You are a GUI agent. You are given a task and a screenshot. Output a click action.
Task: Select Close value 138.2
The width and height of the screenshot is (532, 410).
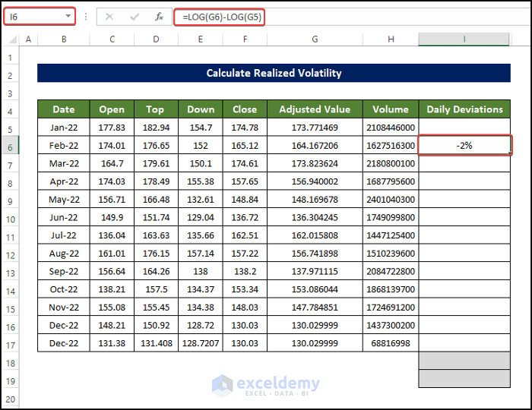245,271
